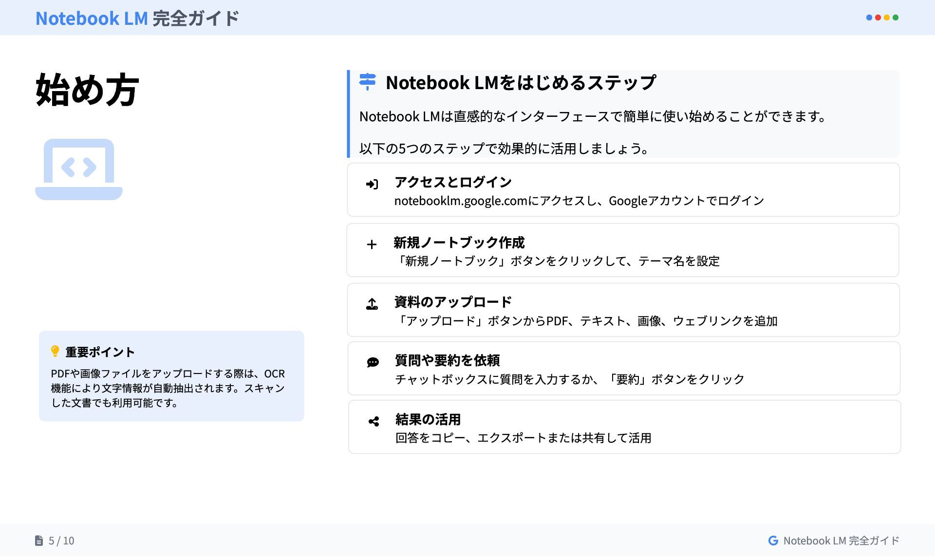Click the green dot at top right

(896, 18)
